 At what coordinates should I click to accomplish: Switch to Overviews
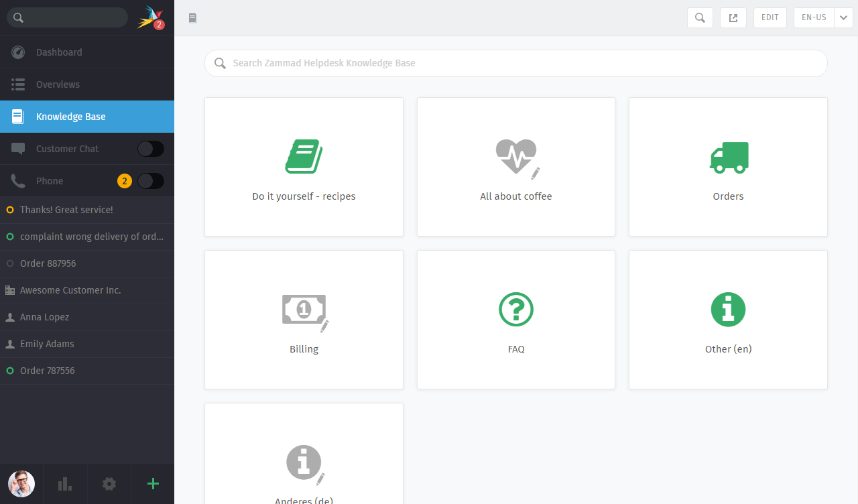[58, 84]
